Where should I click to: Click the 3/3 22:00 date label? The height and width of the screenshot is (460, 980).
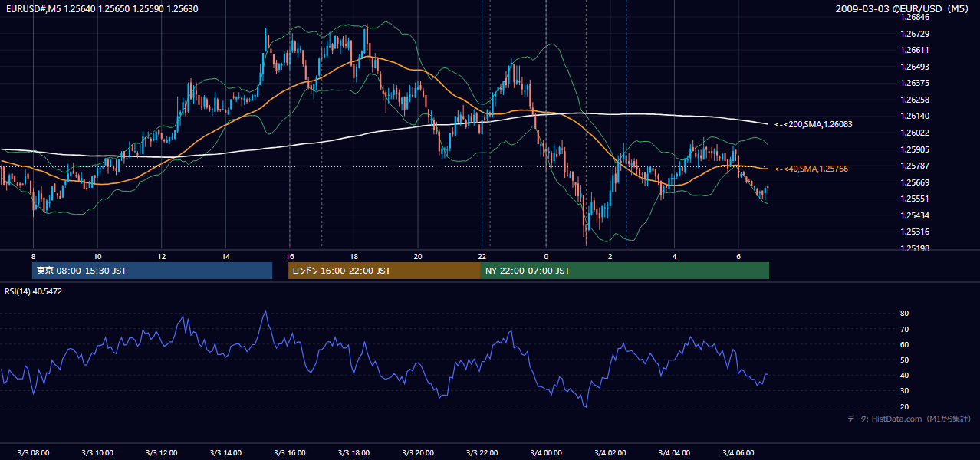tap(482, 453)
